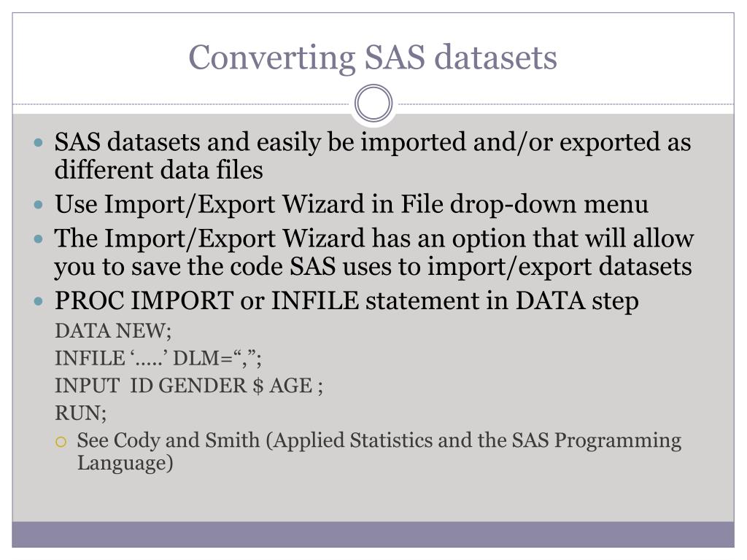Click the bullet dot beside 'PROC IMPORT or INFILE'
747x560 pixels.
point(39,301)
